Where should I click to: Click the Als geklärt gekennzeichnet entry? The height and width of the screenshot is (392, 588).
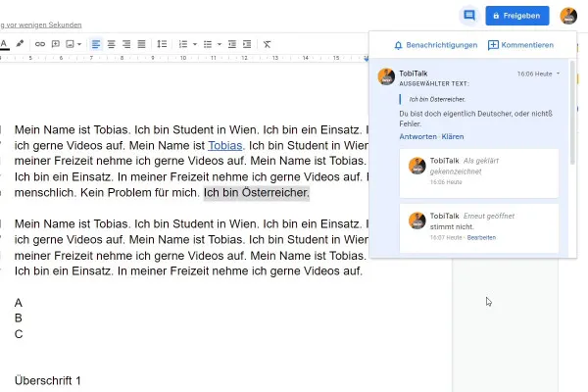tap(479, 172)
